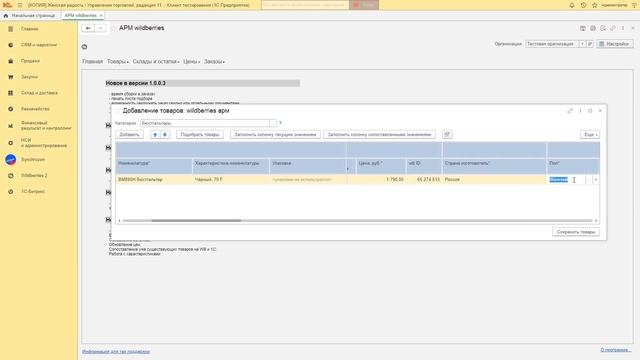Close the АРМ wildberries tab
Viewport: 640px width, 360px height.
(101, 16)
